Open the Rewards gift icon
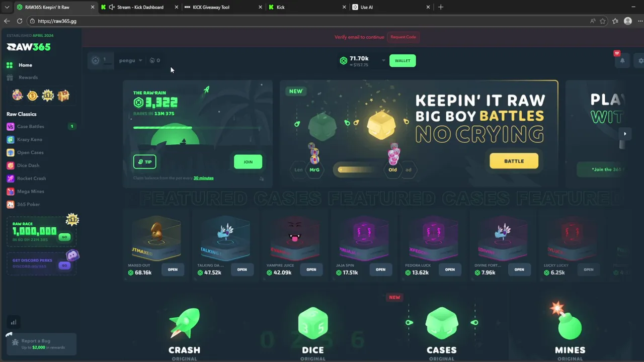This screenshot has width=644, height=362. coord(10,77)
